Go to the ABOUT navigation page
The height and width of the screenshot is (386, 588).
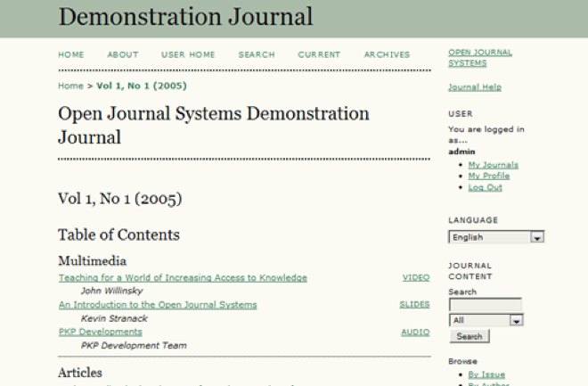123,55
